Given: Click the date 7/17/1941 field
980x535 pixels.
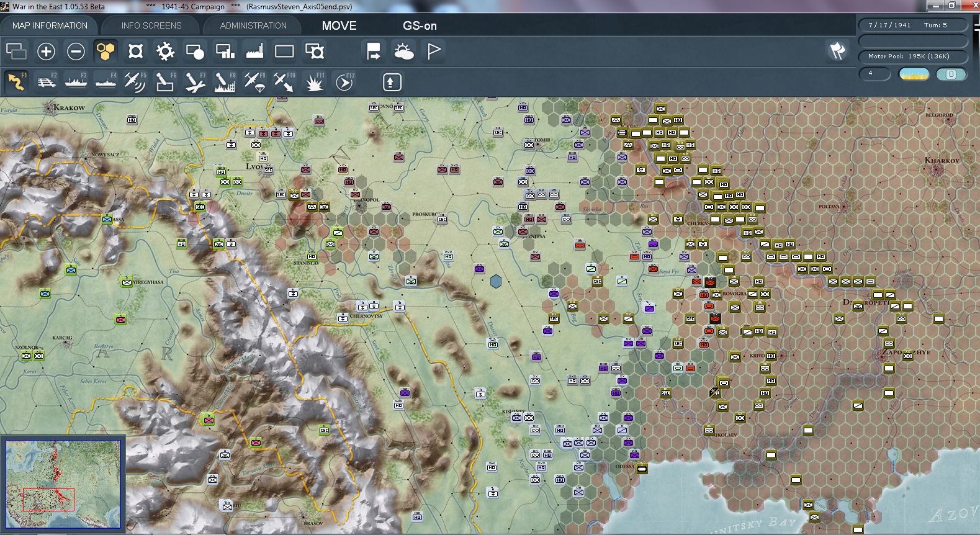Looking at the screenshot, I should [x=889, y=25].
